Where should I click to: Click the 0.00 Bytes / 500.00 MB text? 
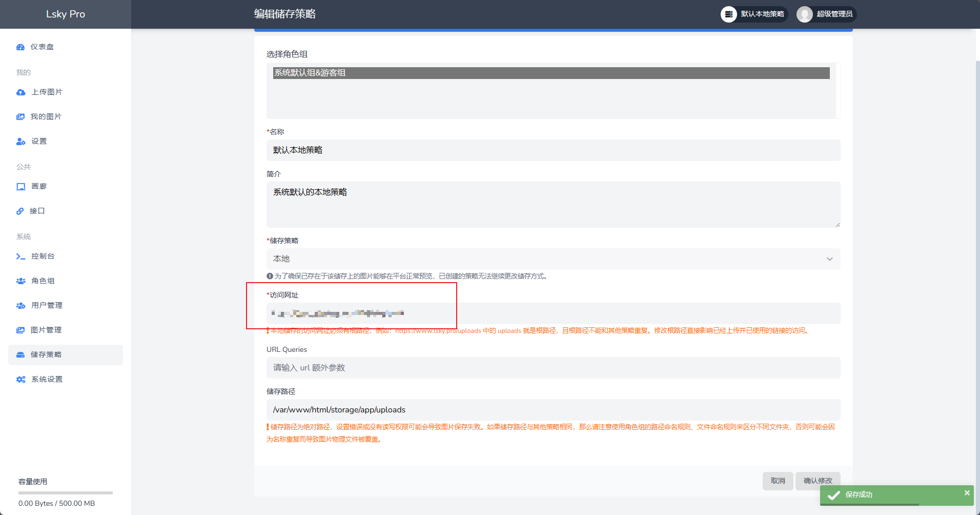(56, 504)
